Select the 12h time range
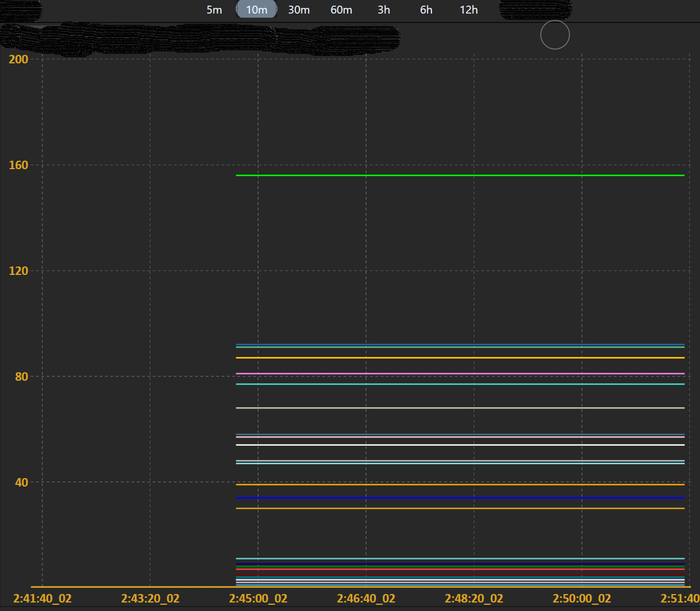700x611 pixels. coord(468,10)
